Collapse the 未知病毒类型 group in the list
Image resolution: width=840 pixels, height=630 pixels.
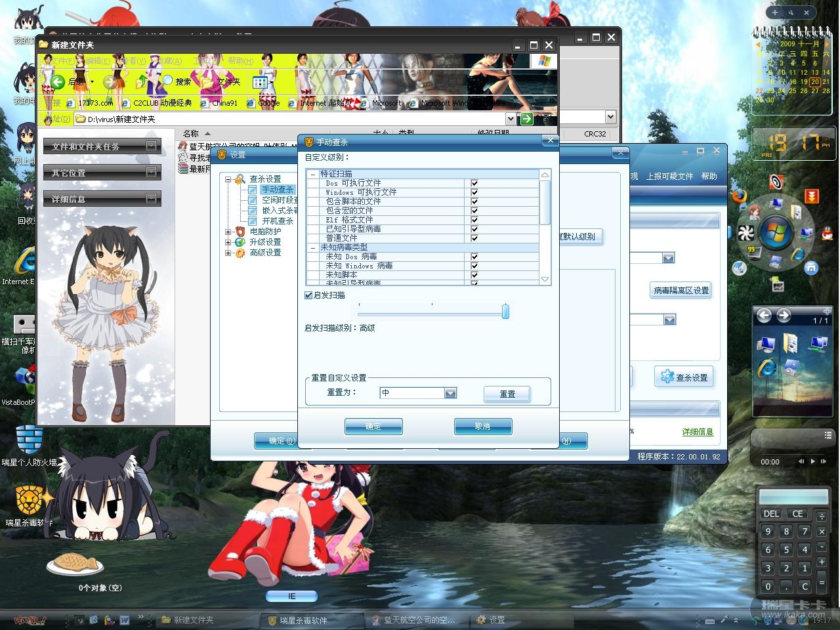pyautogui.click(x=314, y=248)
